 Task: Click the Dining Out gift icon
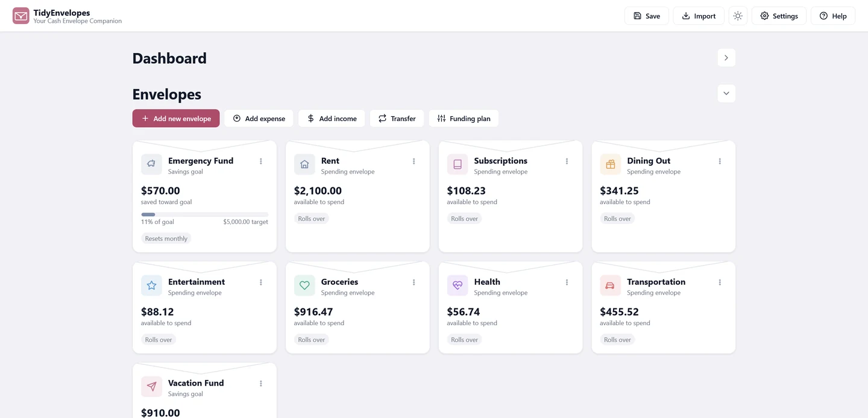611,164
